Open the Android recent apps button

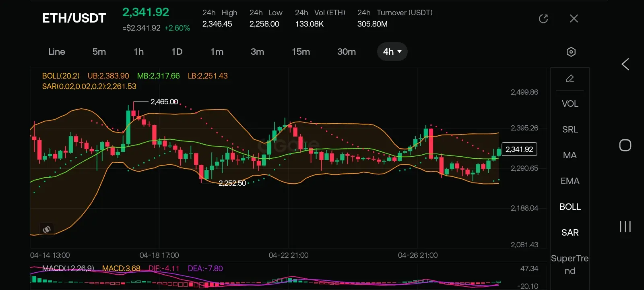coord(625,226)
